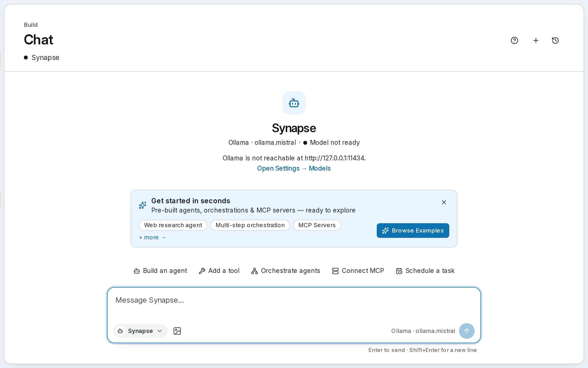
Task: Choose Connect MCP suggestion
Action: click(x=358, y=271)
